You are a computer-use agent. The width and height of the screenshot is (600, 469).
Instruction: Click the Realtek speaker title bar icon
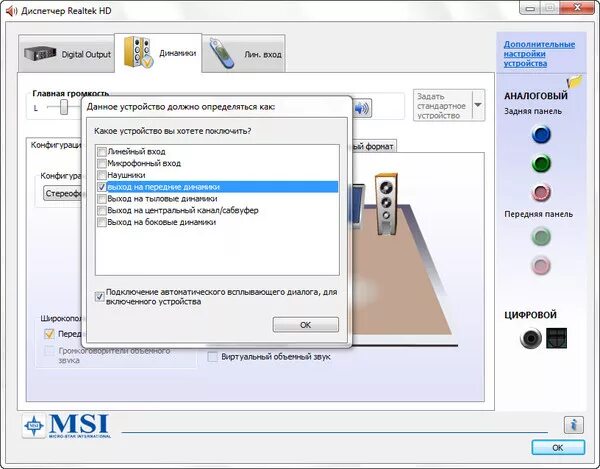coord(11,11)
